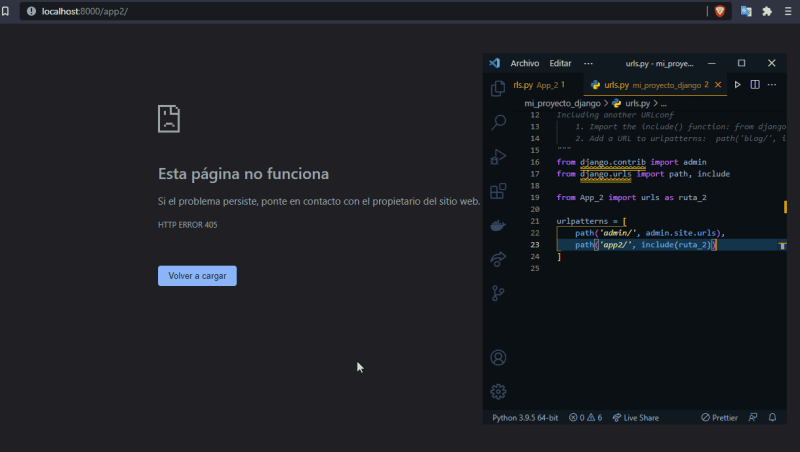Open the Search panel in activity bar

coord(498,123)
